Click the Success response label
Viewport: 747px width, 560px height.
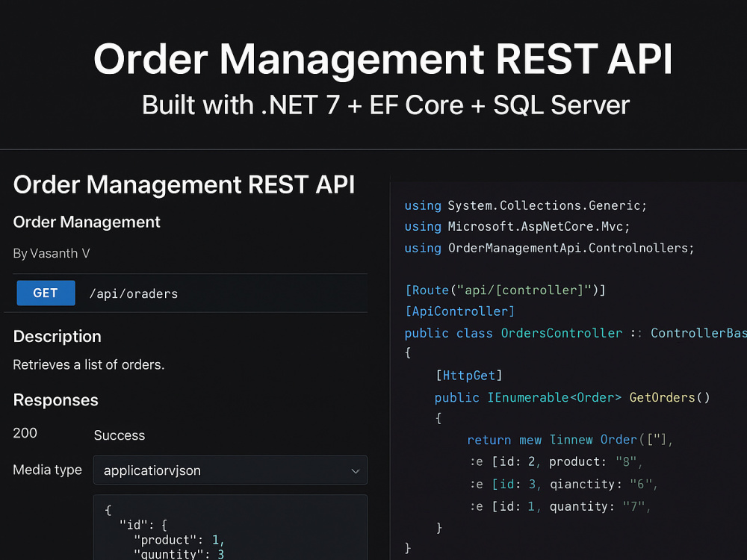point(120,435)
